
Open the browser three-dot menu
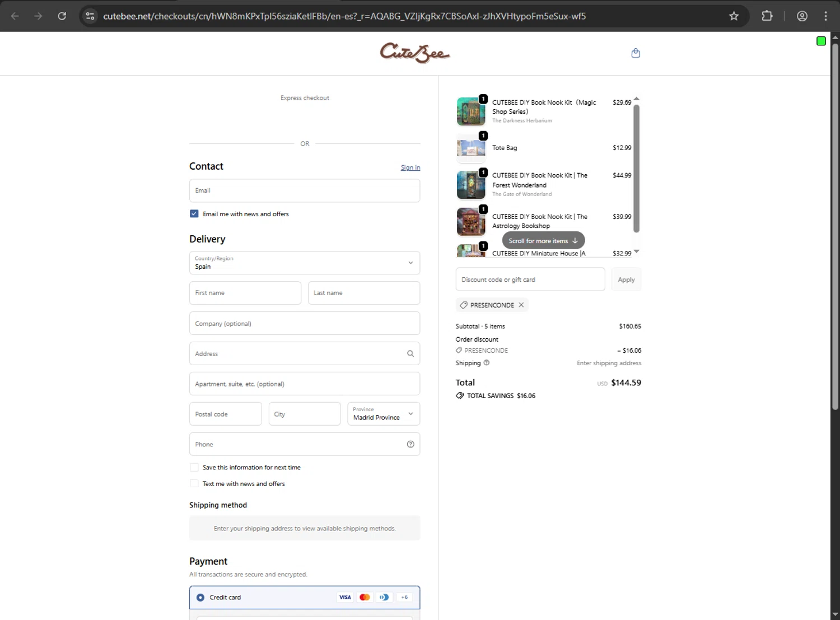click(x=825, y=16)
